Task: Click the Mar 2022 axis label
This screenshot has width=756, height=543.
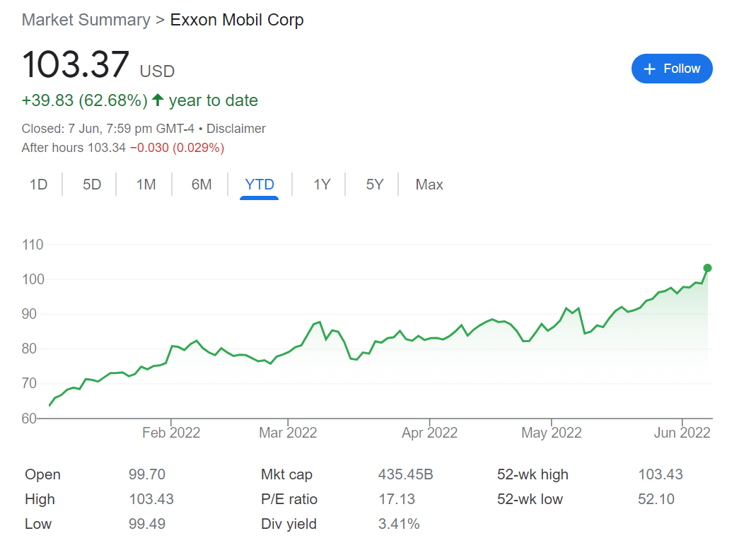Action: click(x=288, y=433)
